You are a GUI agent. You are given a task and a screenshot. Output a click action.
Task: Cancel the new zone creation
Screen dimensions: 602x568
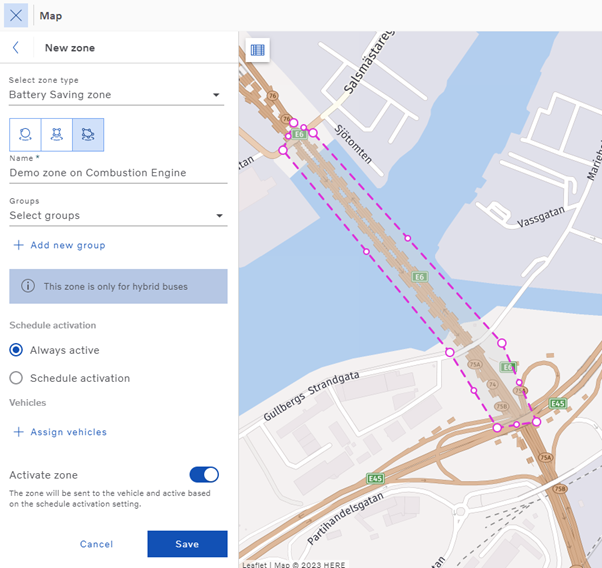pyautogui.click(x=96, y=544)
